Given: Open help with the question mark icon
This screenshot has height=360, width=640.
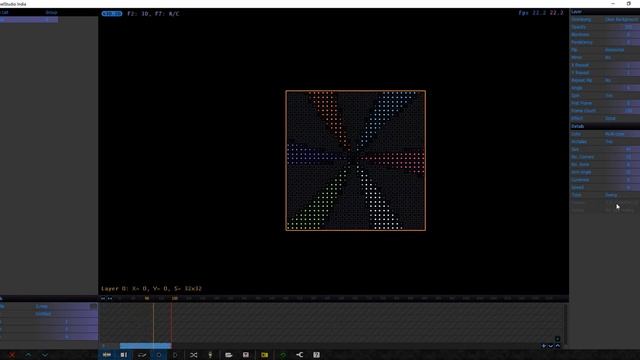Looking at the screenshot, I should 316,355.
